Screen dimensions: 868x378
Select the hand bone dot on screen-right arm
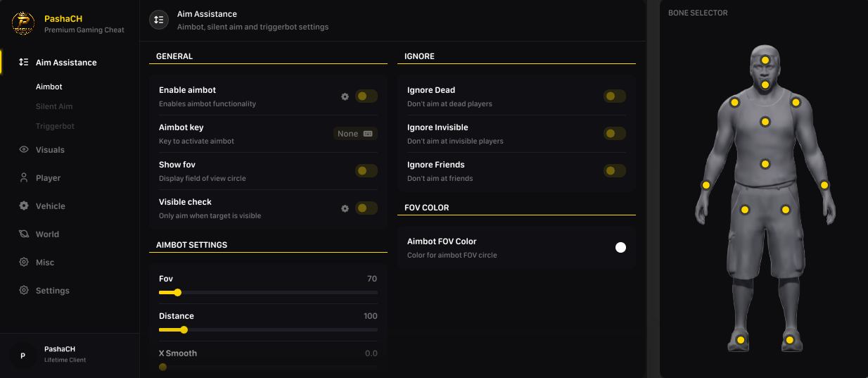[x=824, y=185]
